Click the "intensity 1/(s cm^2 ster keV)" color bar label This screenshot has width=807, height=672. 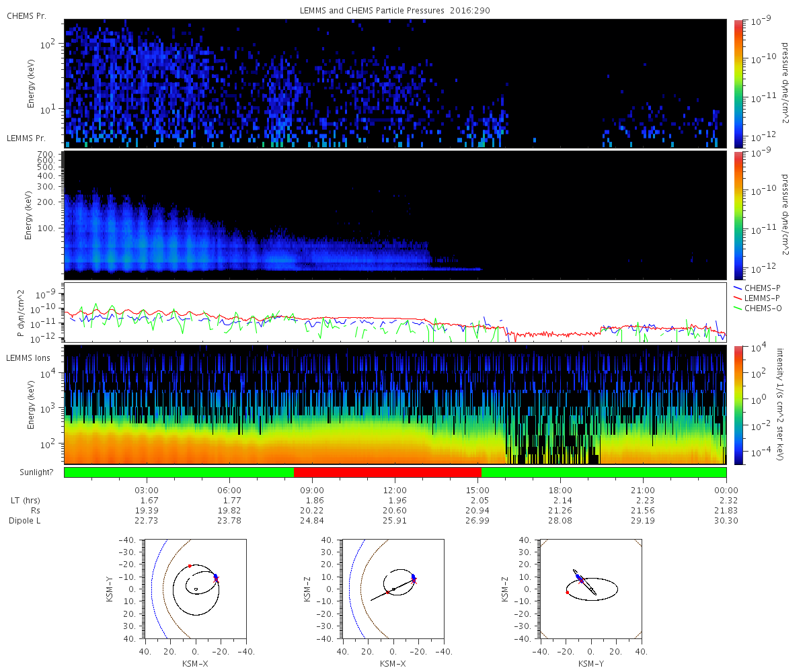[x=780, y=404]
